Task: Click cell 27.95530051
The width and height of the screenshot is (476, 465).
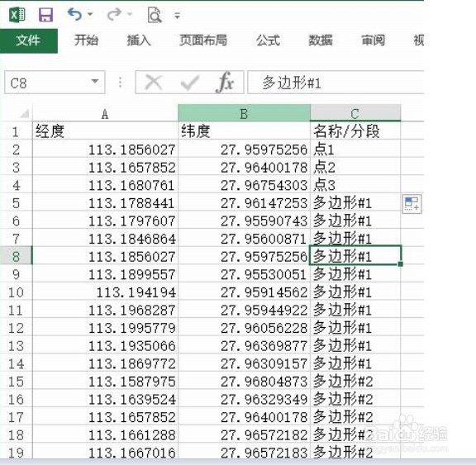Action: (244, 274)
